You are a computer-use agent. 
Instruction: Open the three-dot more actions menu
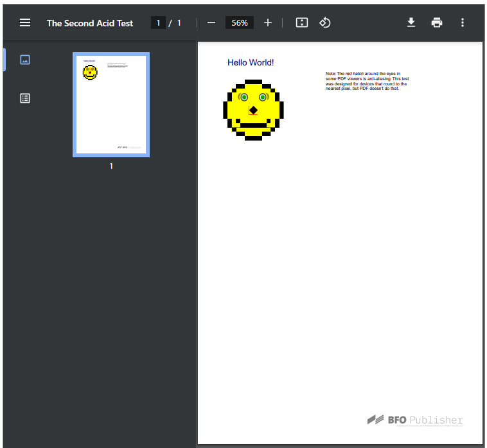pos(463,22)
